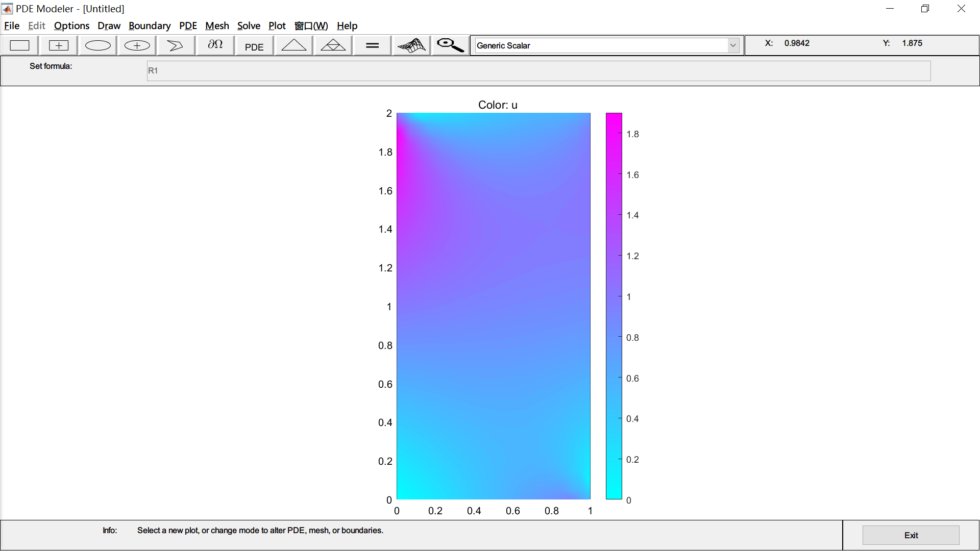Viewport: 980px width, 551px height.
Task: Select the ellipse drawing tool
Action: (97, 45)
